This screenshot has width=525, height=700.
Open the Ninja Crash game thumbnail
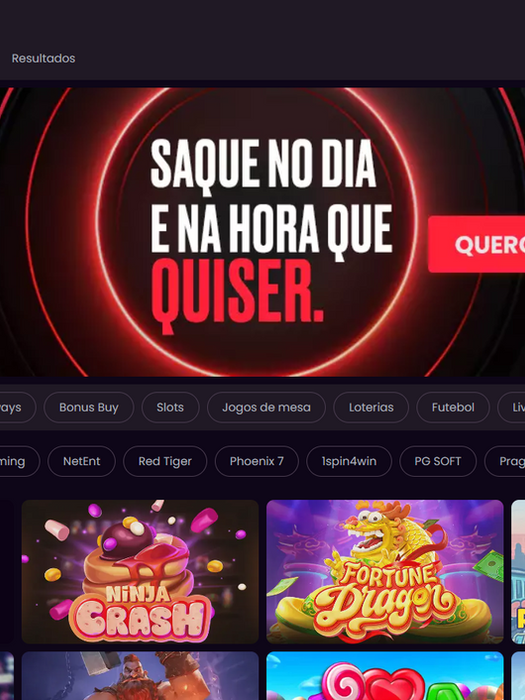tap(140, 572)
